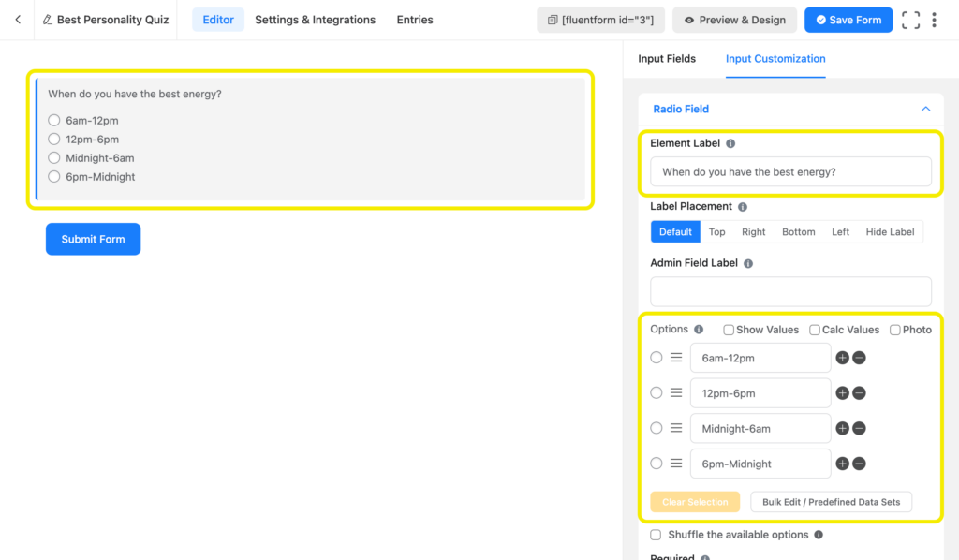This screenshot has width=959, height=560.
Task: Set 6am-12pm as default in Options panel
Action: click(657, 357)
